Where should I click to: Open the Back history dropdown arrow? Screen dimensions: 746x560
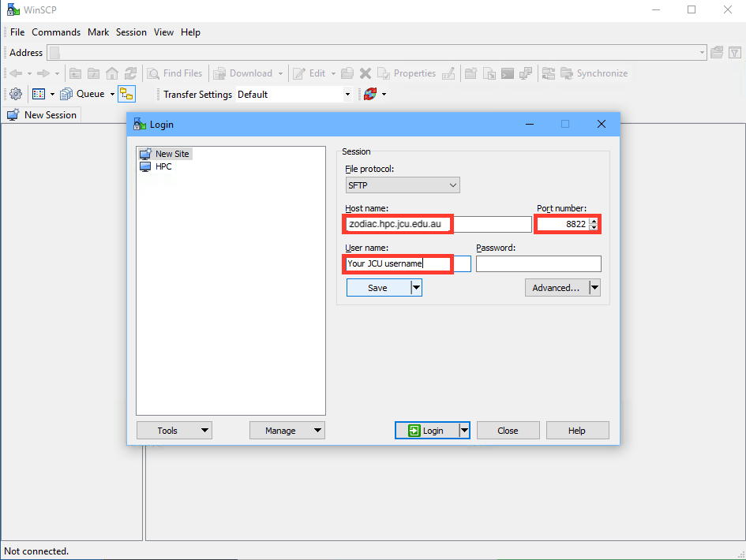[x=29, y=73]
